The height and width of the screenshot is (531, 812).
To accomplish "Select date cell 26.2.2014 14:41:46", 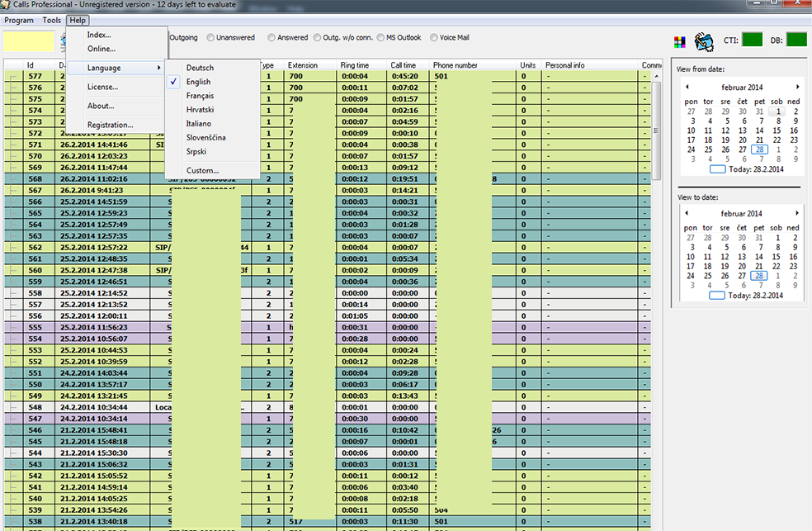I will 94,145.
